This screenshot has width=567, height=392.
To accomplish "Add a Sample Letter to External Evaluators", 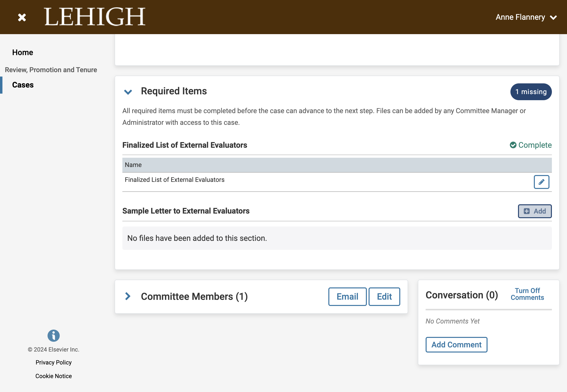I will coord(535,211).
